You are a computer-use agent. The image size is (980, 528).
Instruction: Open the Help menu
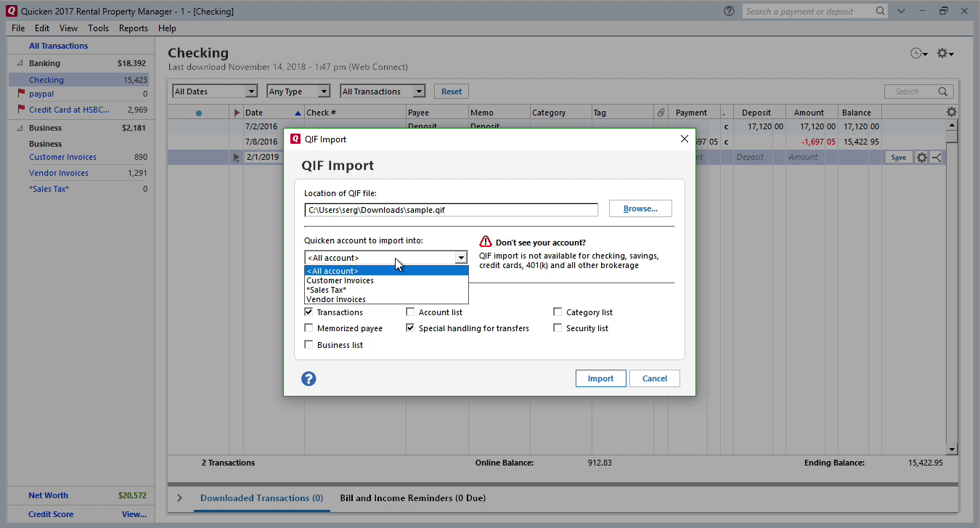click(x=167, y=28)
